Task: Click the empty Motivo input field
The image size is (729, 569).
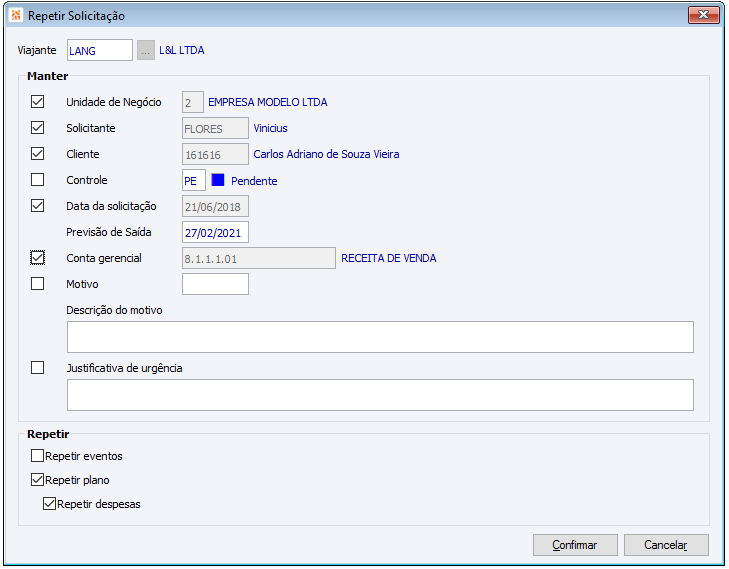Action: pyautogui.click(x=215, y=284)
